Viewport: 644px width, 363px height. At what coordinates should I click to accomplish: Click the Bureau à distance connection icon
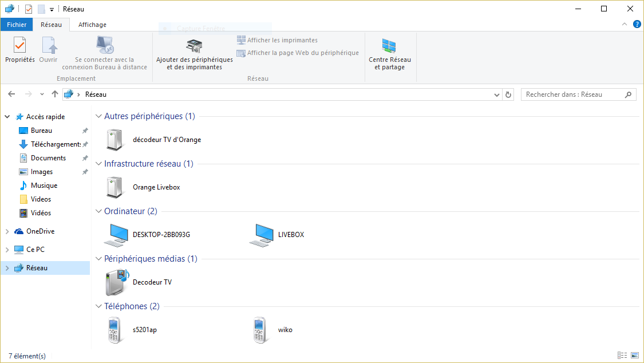click(x=105, y=45)
